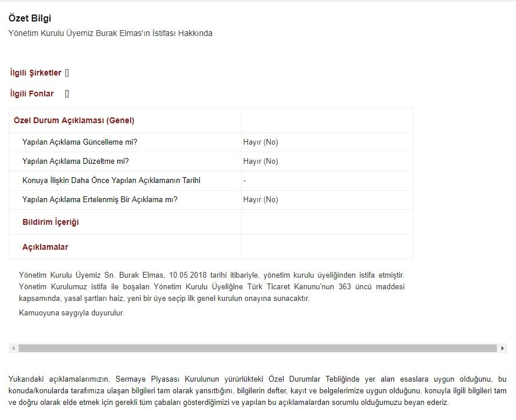
Task: Click the paragraph mentioning 10.05.2018 resignation
Action: [x=212, y=287]
